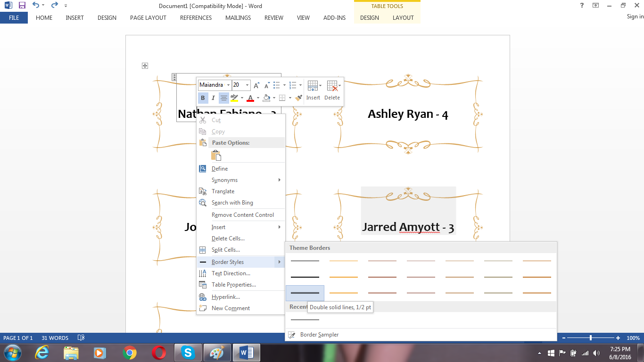The width and height of the screenshot is (644, 362).
Task: Expand the Delete table dropdown arrow
Action: 340,86
